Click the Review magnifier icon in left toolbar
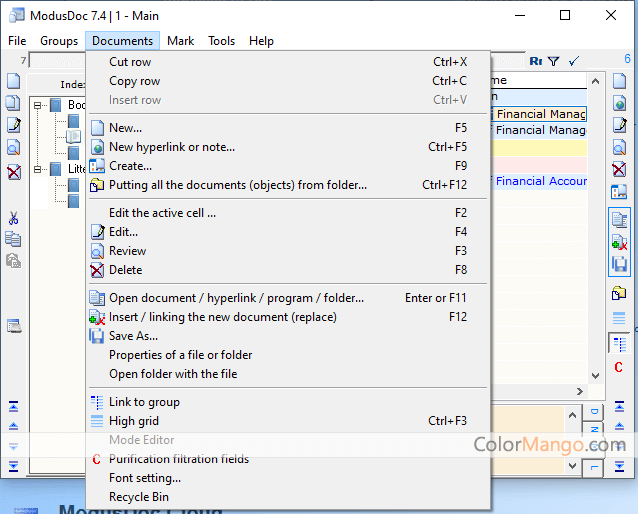 click(13, 148)
